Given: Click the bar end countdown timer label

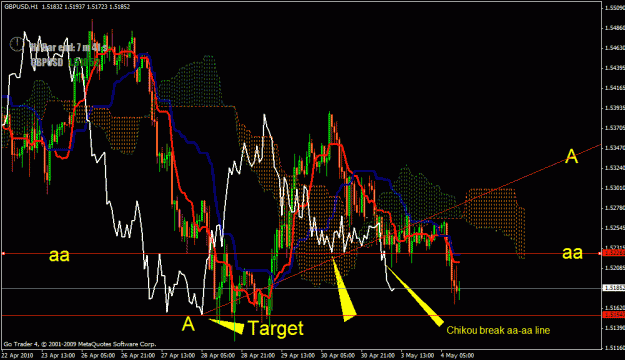Looking at the screenshot, I should point(69,47).
